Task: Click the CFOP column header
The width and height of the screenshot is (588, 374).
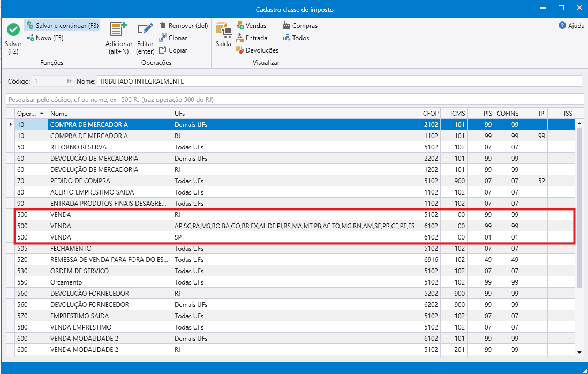Action: [429, 113]
